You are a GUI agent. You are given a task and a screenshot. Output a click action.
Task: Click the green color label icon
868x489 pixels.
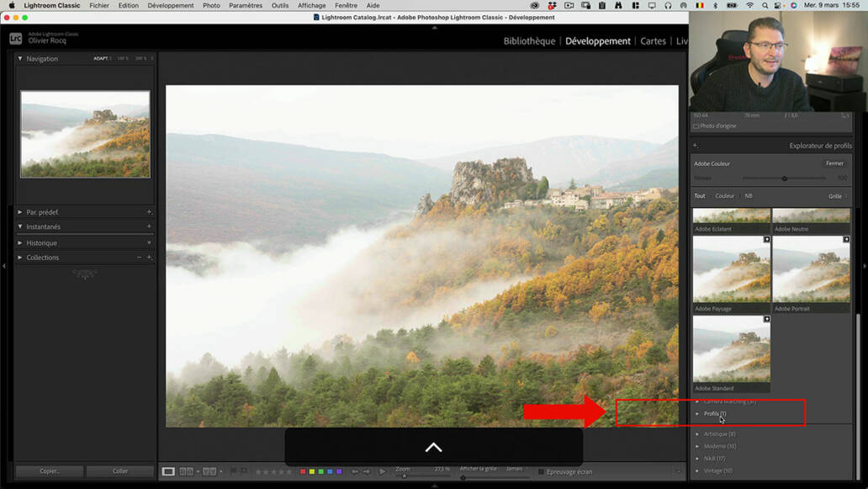(x=322, y=472)
